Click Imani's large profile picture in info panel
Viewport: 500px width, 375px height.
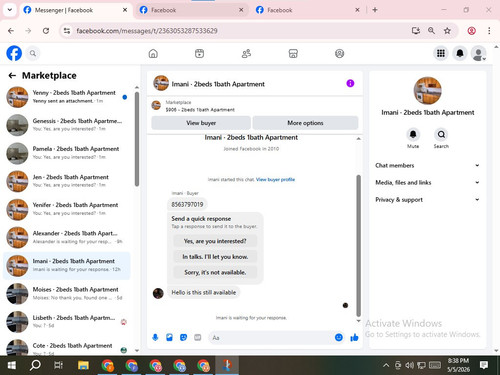428,91
